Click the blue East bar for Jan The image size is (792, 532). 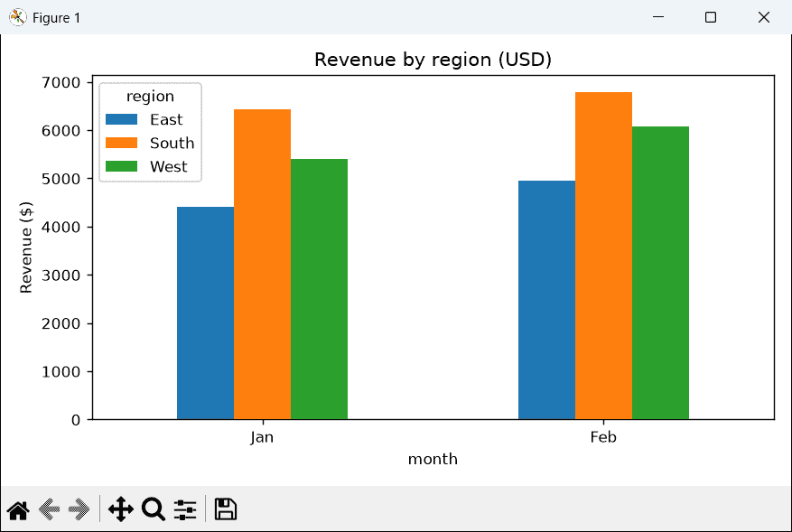point(206,313)
